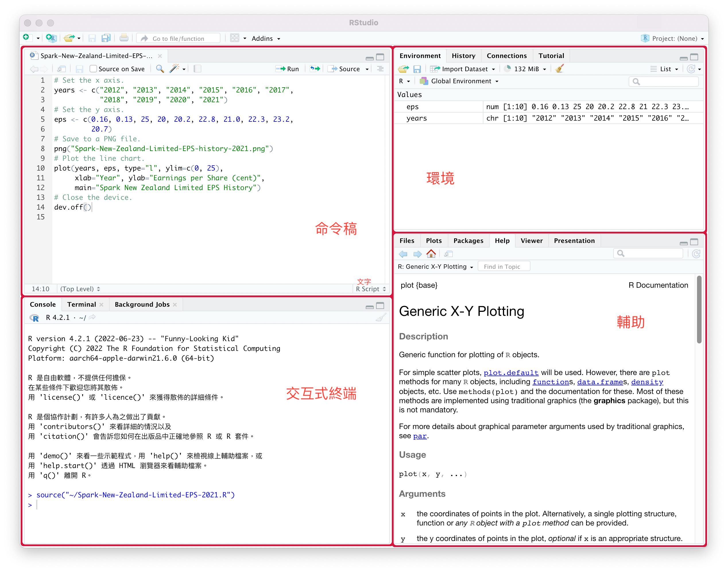728x572 pixels.
Task: Compile report notebook icon
Action: pyautogui.click(x=198, y=69)
